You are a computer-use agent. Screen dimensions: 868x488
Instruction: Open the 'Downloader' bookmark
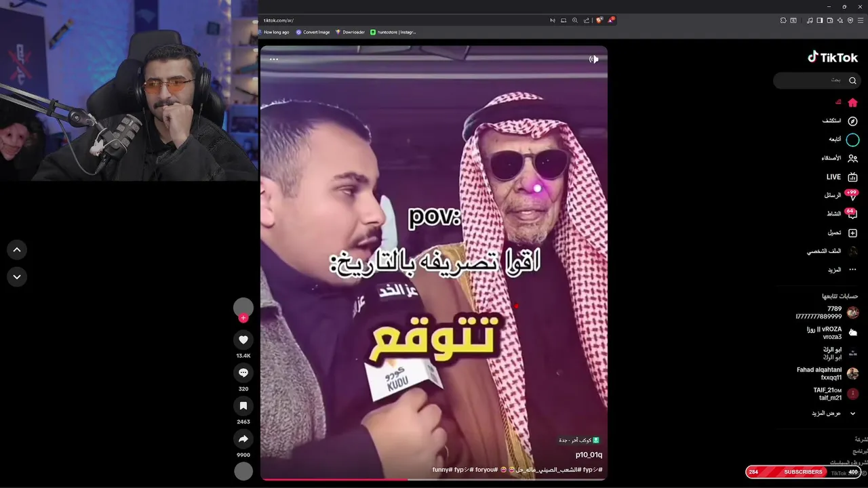350,32
